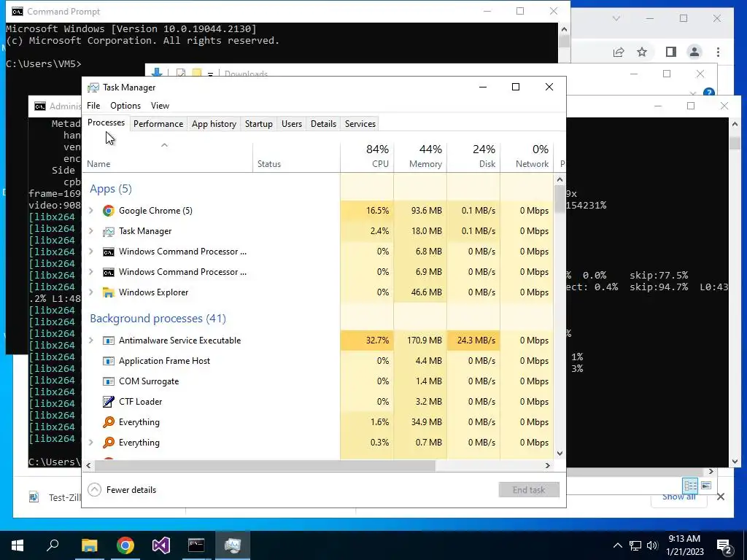The width and height of the screenshot is (747, 560).
Task: Expand the Antimalware Service Executable row
Action: tap(91, 341)
